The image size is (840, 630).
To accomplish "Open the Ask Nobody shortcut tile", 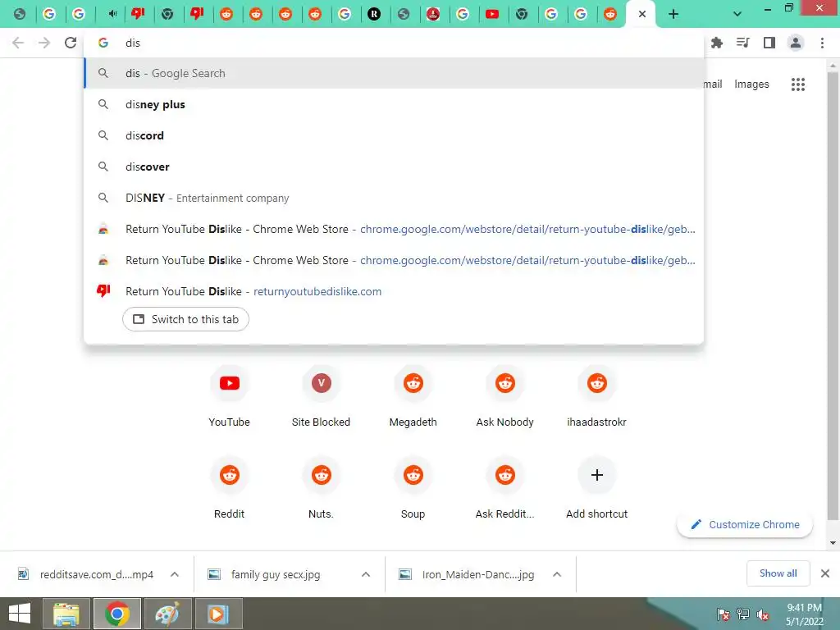I will tap(504, 396).
